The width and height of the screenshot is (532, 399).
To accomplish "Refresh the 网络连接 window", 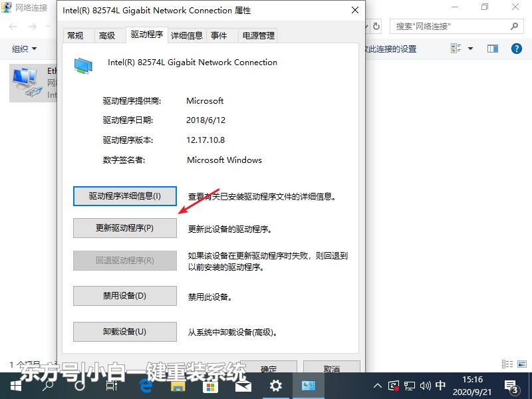I will 376,27.
